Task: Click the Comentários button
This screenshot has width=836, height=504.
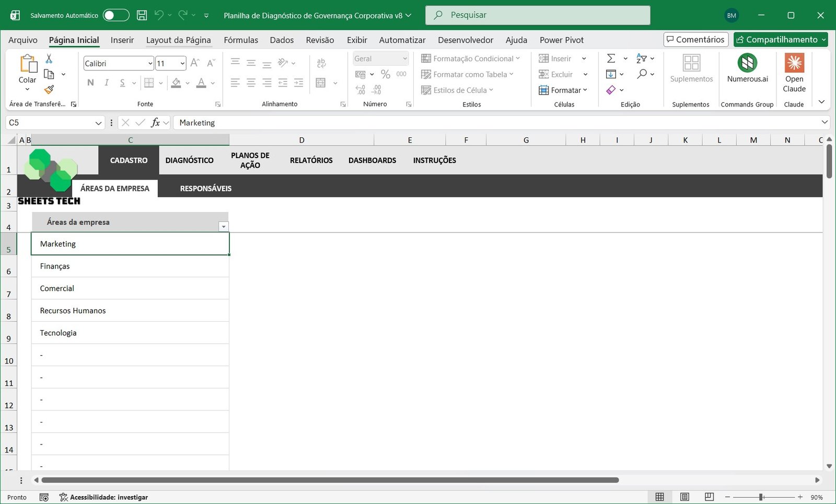Action: [x=695, y=40]
